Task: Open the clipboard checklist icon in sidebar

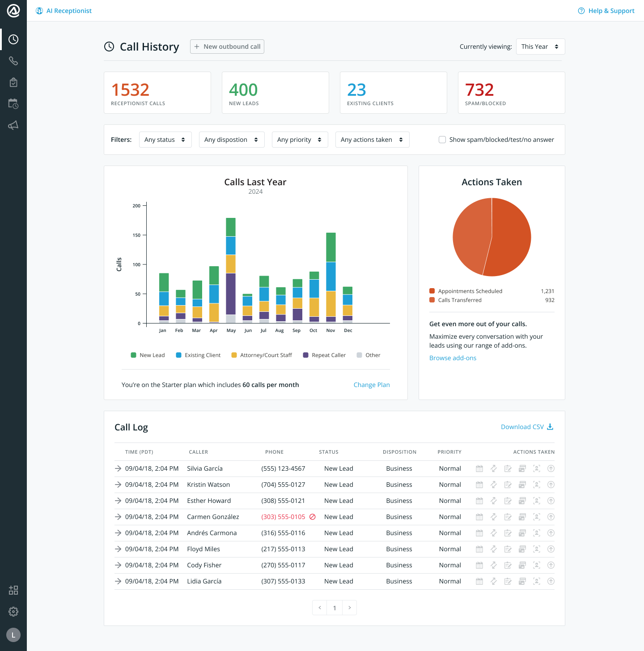Action: click(x=13, y=82)
